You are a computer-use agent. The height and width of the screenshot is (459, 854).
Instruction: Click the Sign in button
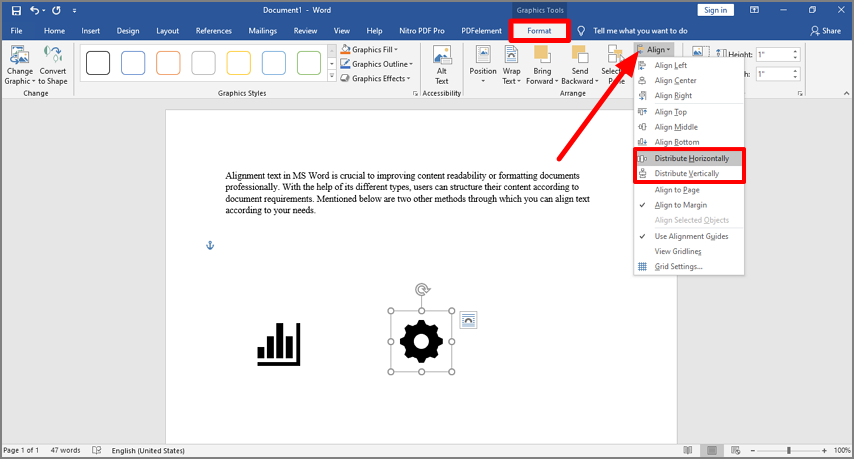[715, 10]
